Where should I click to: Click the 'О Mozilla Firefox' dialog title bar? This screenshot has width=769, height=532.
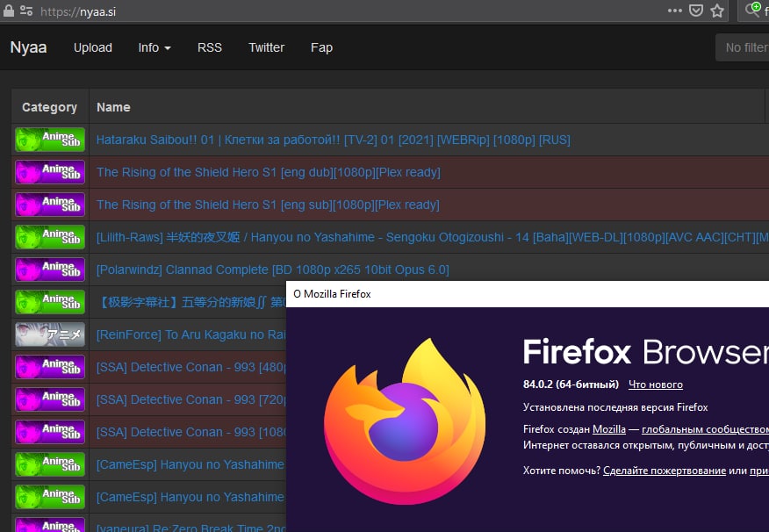(x=528, y=294)
